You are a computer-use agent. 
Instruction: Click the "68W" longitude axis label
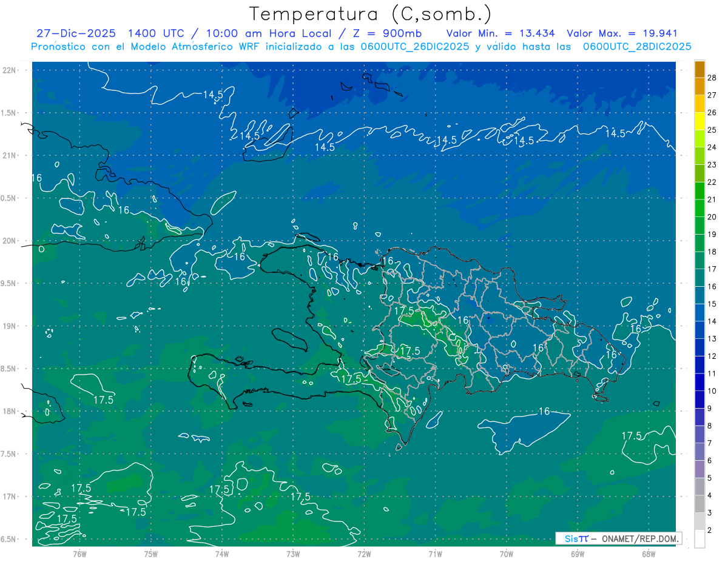click(649, 554)
